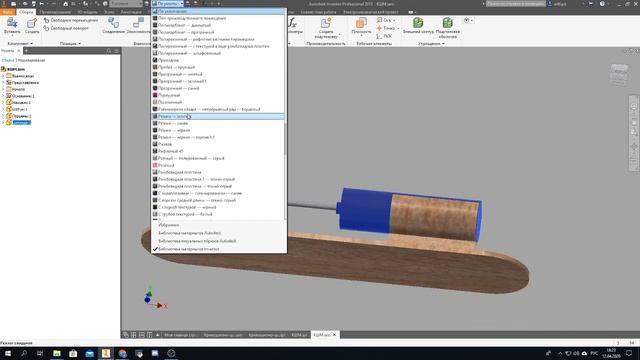Switch to Библиотека визуальных образов Autodesk
This screenshot has width=640, height=360.
coord(197,241)
